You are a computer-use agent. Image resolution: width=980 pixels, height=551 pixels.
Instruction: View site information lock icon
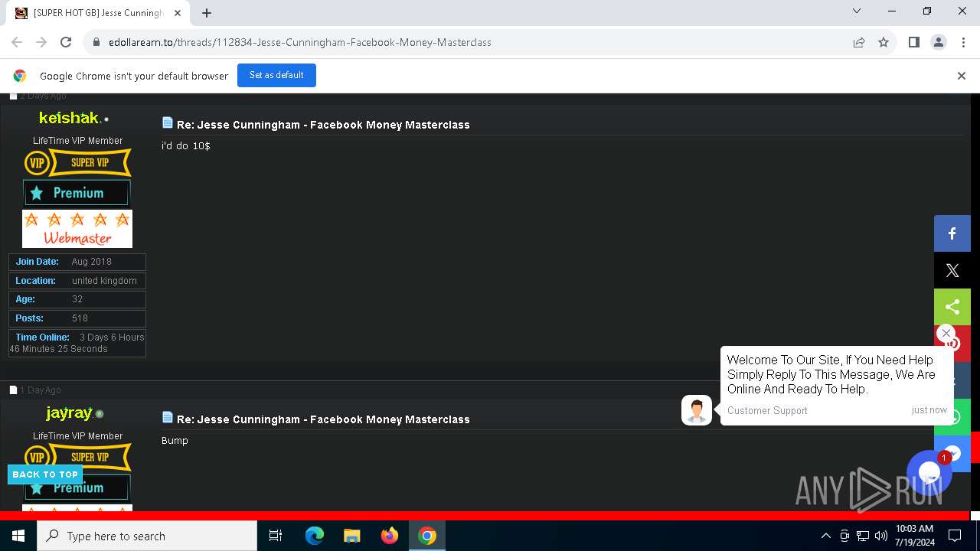[x=96, y=42]
